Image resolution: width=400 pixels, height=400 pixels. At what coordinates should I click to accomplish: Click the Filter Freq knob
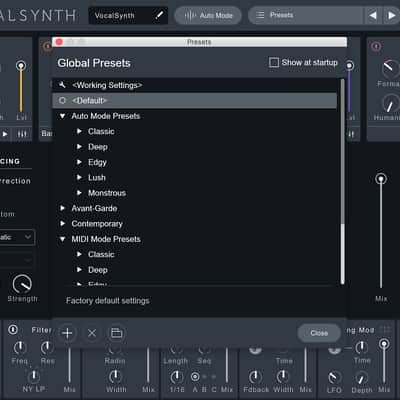pos(20,348)
